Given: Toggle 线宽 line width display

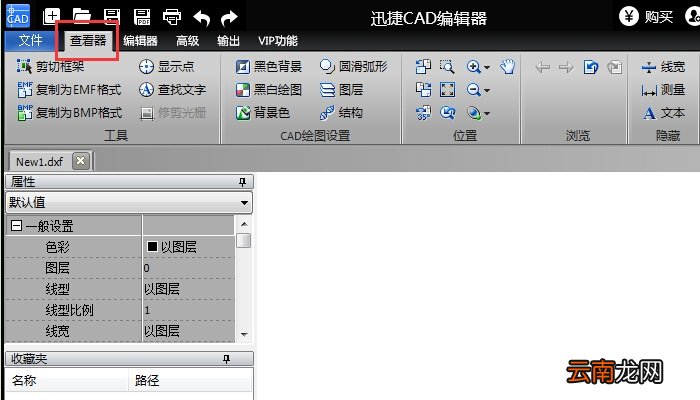Looking at the screenshot, I should [x=663, y=67].
